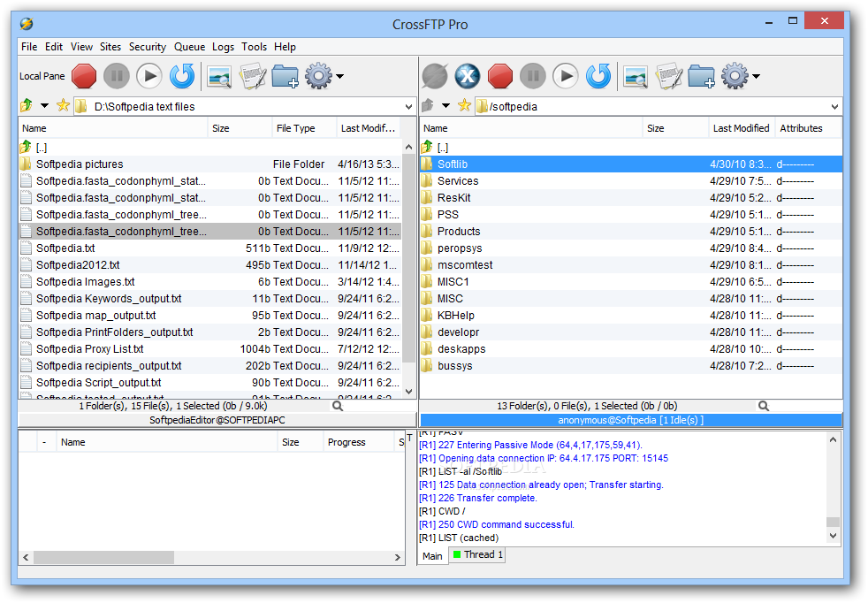Click the remote favorites star icon
868x603 pixels.
[x=464, y=105]
